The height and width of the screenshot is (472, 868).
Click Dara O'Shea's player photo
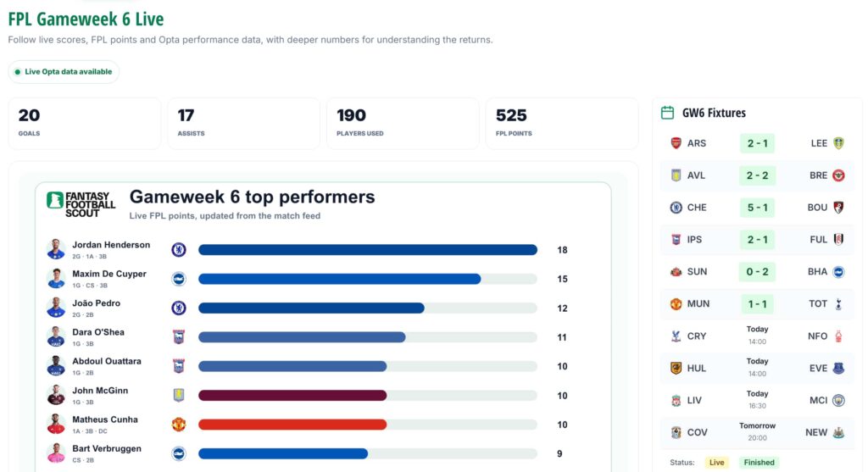[x=56, y=337]
